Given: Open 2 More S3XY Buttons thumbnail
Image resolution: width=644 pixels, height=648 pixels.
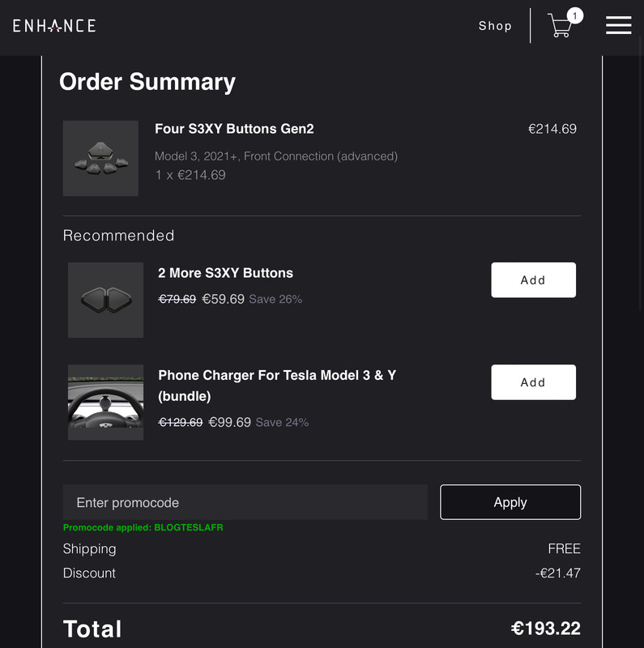Looking at the screenshot, I should [106, 300].
